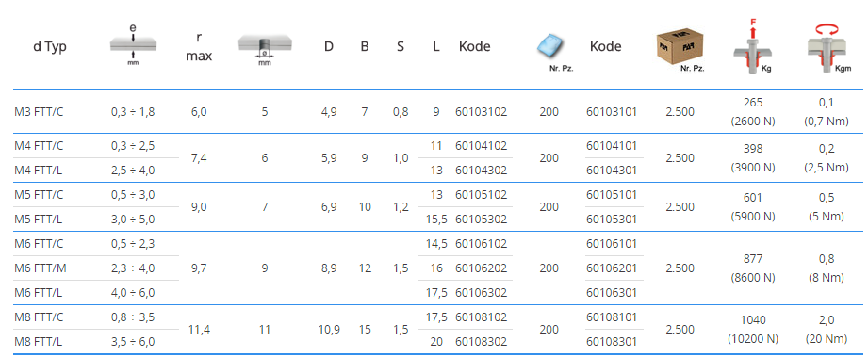The width and height of the screenshot is (868, 358).
Task: Click box code 60108101
Action: (611, 317)
